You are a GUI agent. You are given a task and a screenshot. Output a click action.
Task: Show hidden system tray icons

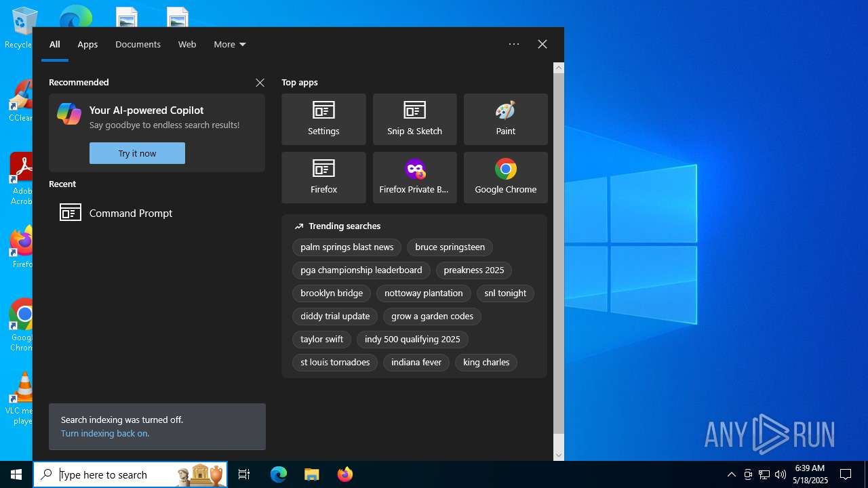731,474
